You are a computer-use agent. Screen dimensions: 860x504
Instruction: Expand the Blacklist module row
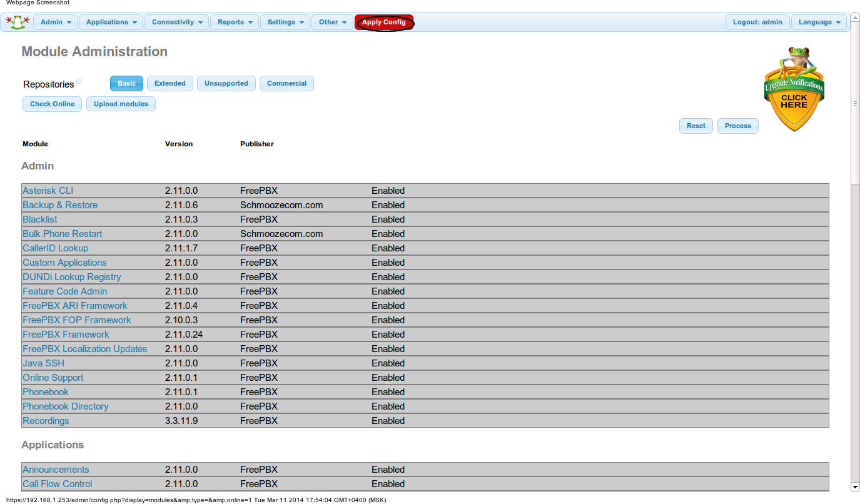click(40, 219)
